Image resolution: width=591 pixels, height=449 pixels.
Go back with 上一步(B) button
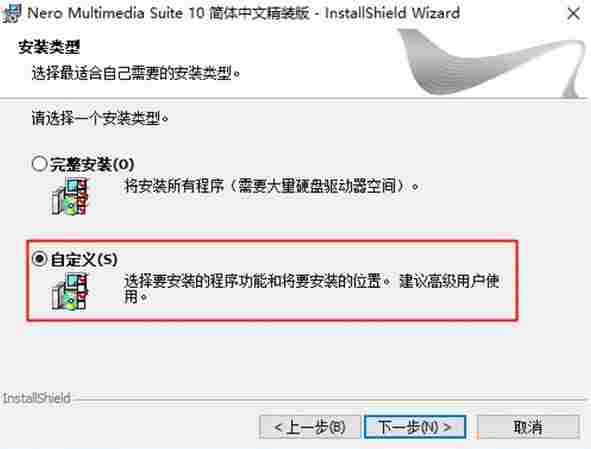point(310,427)
